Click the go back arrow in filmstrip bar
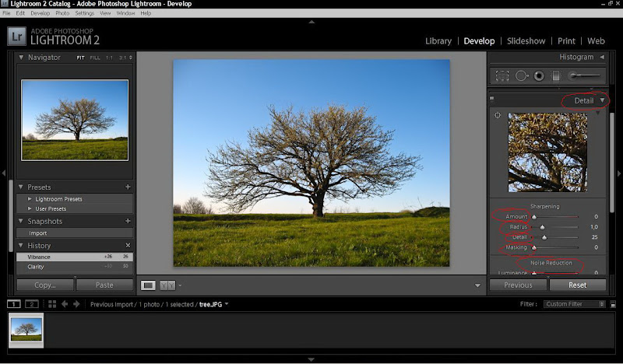Screen dimensions: 623x364 tap(65, 304)
